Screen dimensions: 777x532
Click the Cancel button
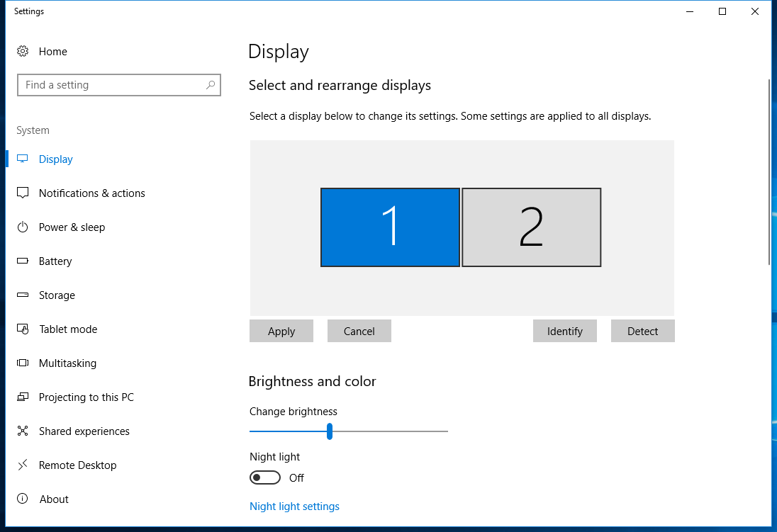point(359,331)
